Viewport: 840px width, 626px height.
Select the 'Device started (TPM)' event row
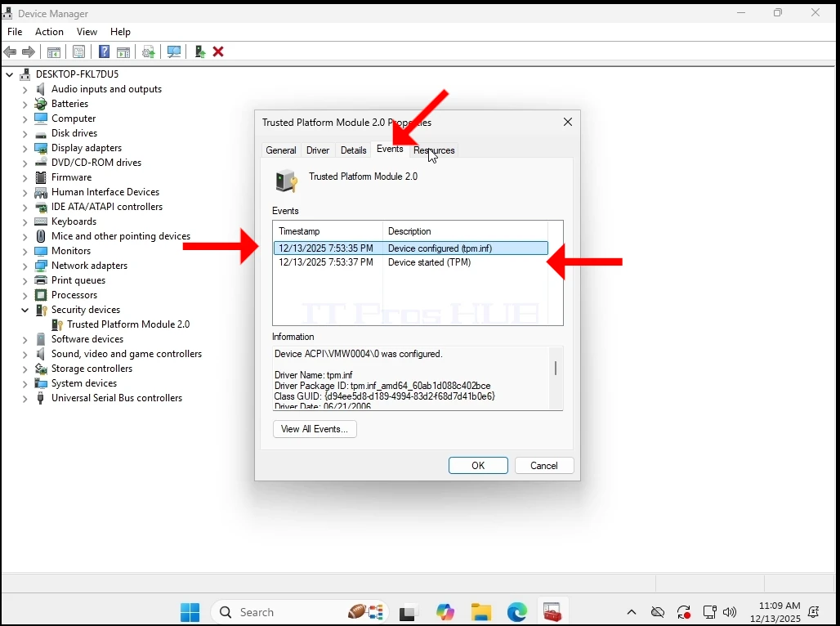(x=411, y=262)
